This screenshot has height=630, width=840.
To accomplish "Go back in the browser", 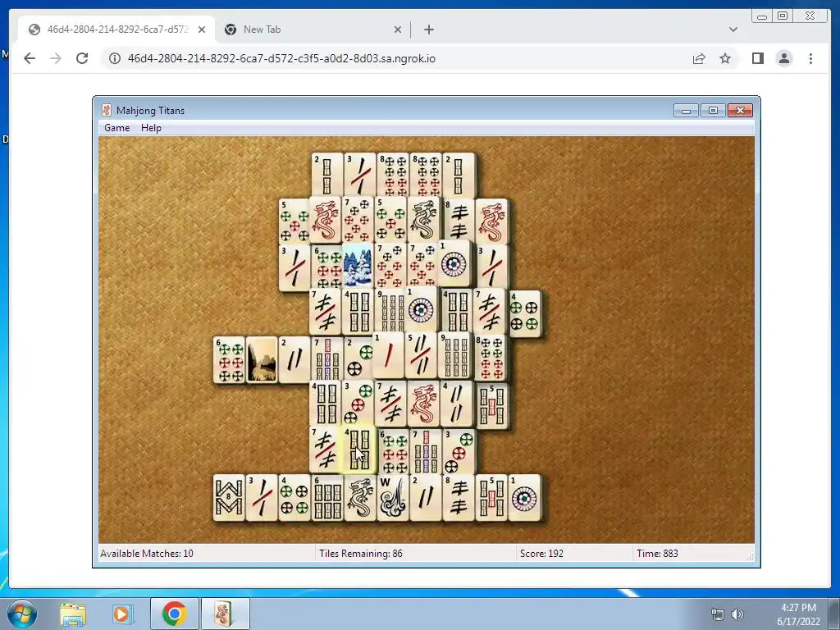I will [30, 58].
